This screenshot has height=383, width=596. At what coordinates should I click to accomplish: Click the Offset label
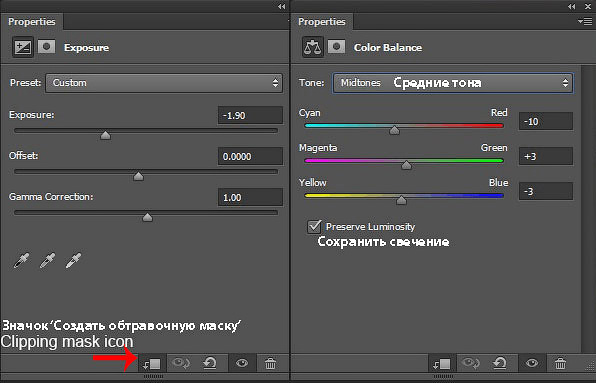click(24, 156)
